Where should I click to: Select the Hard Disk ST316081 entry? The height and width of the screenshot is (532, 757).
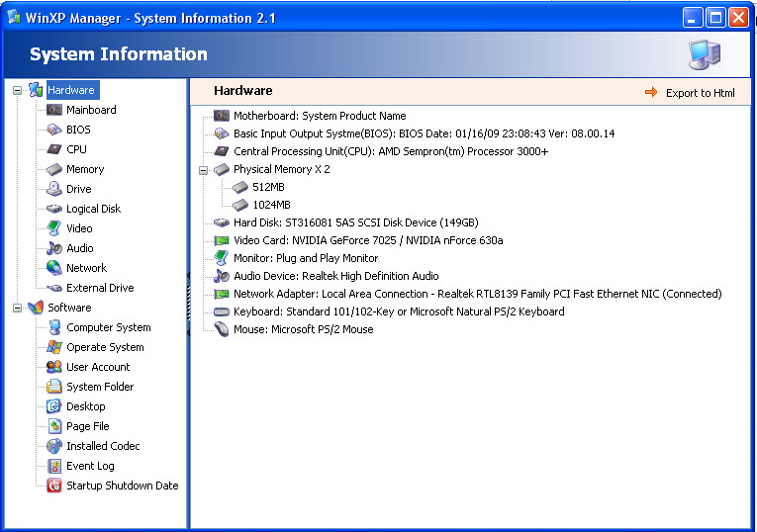(x=356, y=222)
